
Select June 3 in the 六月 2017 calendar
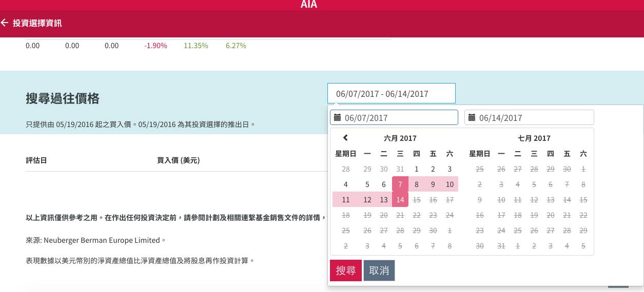coord(450,169)
